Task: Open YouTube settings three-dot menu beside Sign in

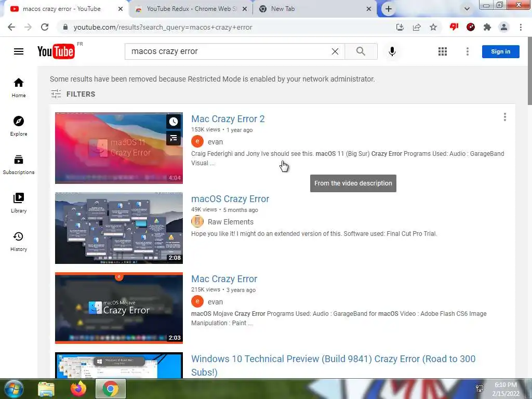Action: (468, 51)
